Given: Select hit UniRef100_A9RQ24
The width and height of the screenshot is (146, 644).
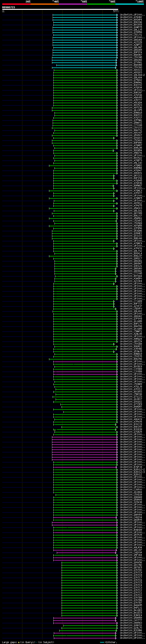Looking at the screenshot, I should (x=131, y=339).
